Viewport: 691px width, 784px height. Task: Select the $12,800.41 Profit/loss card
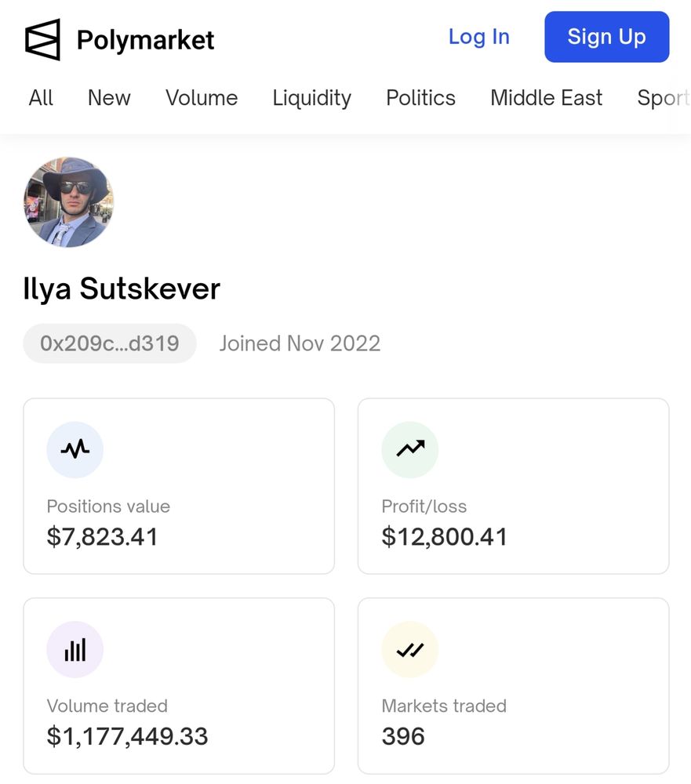[x=514, y=486]
